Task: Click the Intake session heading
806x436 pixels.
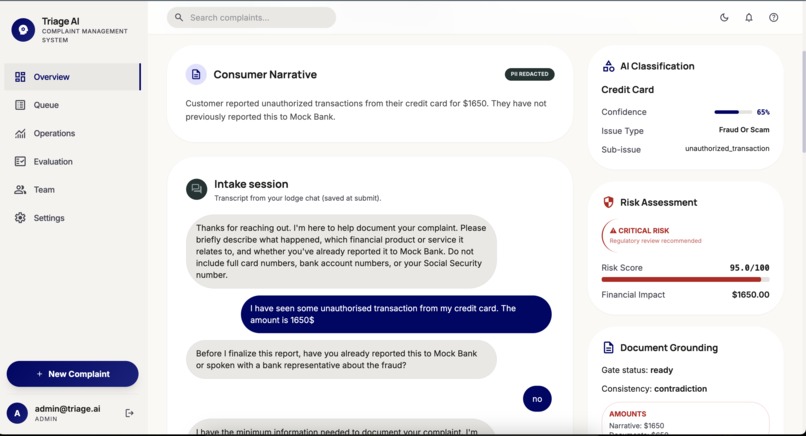Action: [251, 184]
